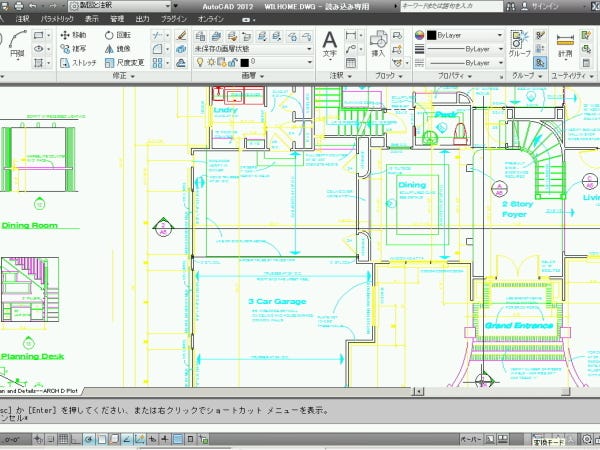
Task: Expand the 修正 panel flyout
Action: (x=122, y=75)
